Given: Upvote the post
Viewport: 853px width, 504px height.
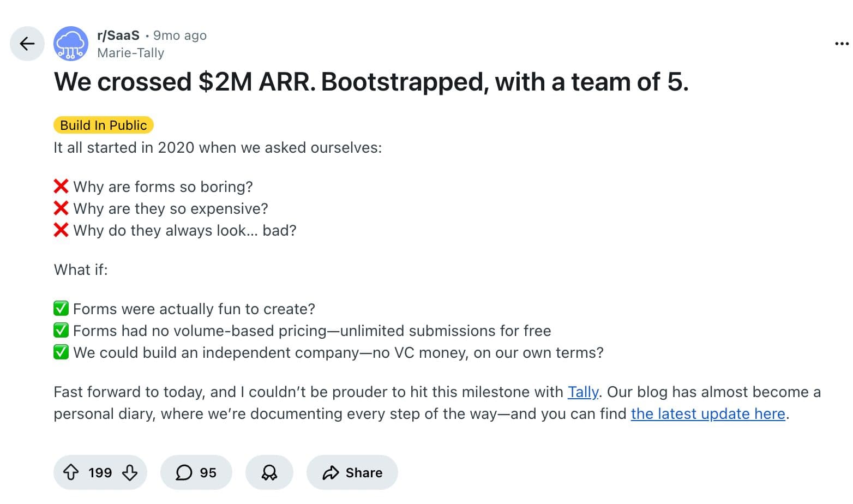Looking at the screenshot, I should tap(70, 473).
